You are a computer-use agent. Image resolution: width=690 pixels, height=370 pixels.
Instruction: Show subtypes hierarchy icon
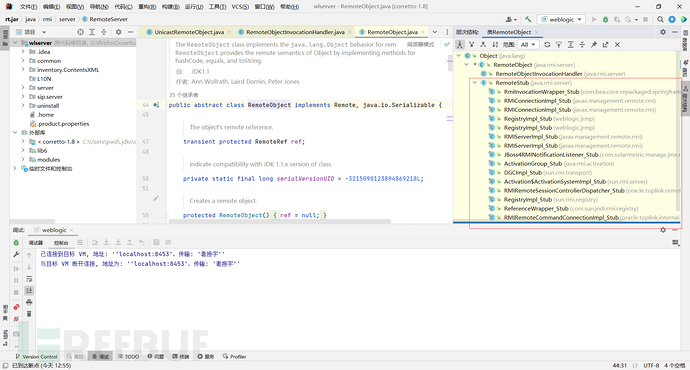point(483,44)
